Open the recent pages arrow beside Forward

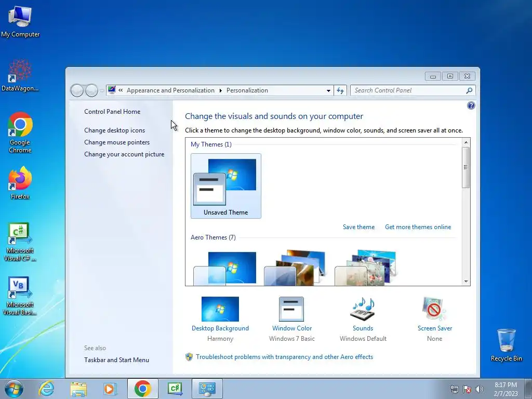click(x=102, y=90)
